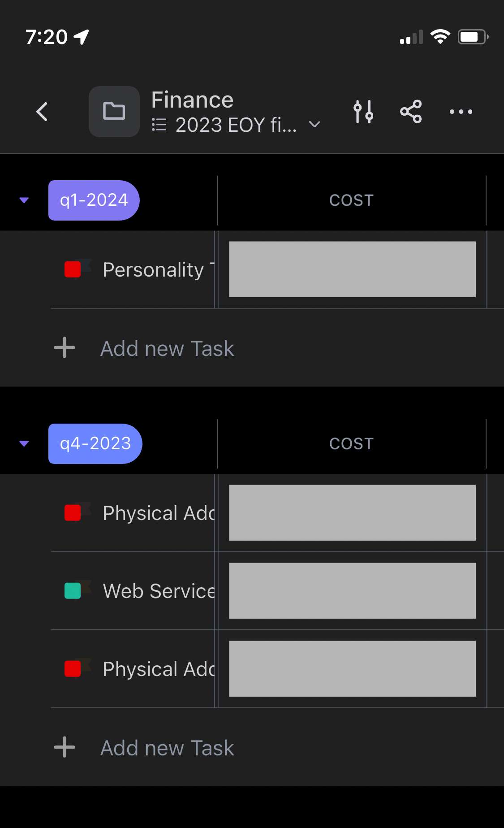Toggle red status square of Personality task
504x828 pixels.
tap(73, 269)
